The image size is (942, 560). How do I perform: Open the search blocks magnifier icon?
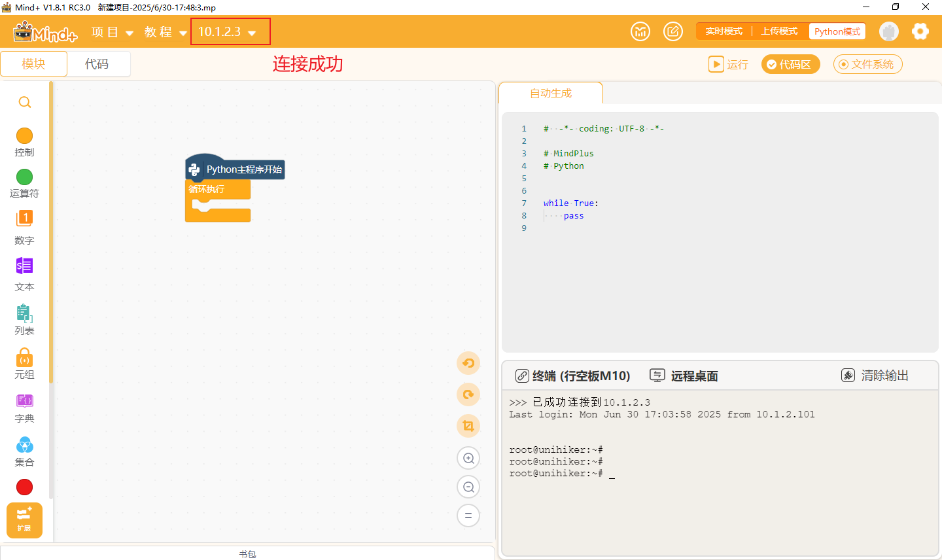click(25, 102)
